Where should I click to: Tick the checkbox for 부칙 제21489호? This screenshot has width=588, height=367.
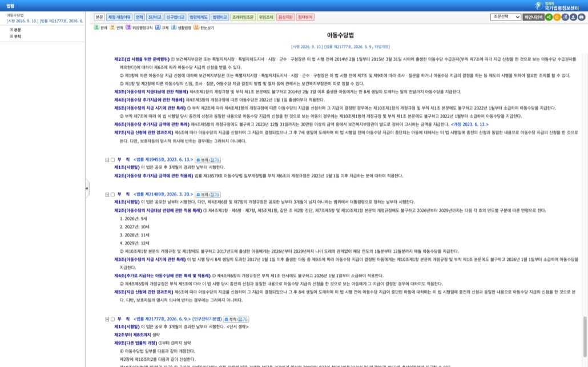[x=112, y=195]
